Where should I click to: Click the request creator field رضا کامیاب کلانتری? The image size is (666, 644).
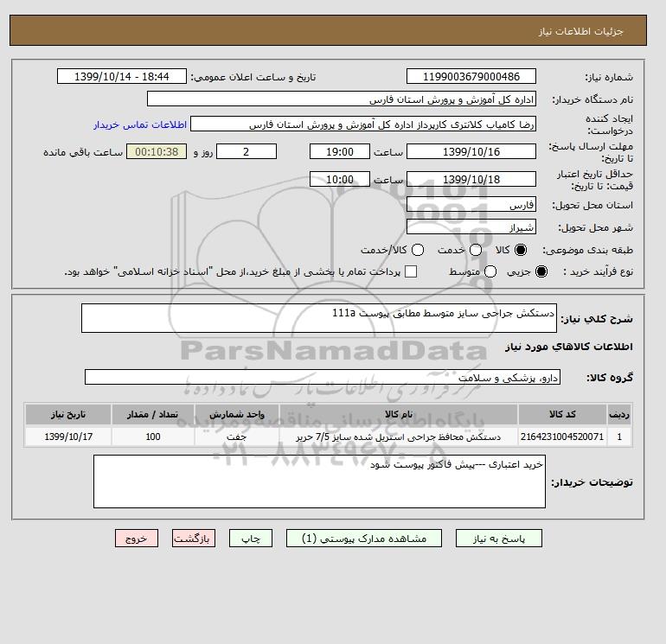(x=363, y=124)
